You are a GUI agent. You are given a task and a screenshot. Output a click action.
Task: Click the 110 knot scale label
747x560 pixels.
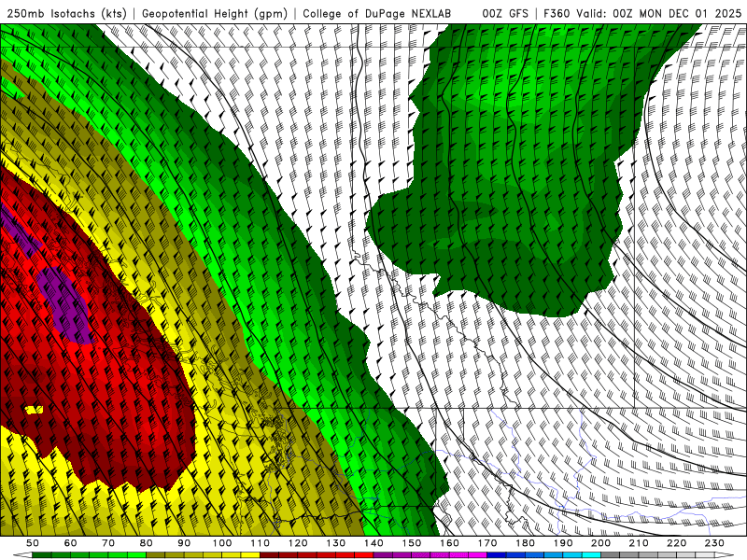(x=261, y=543)
